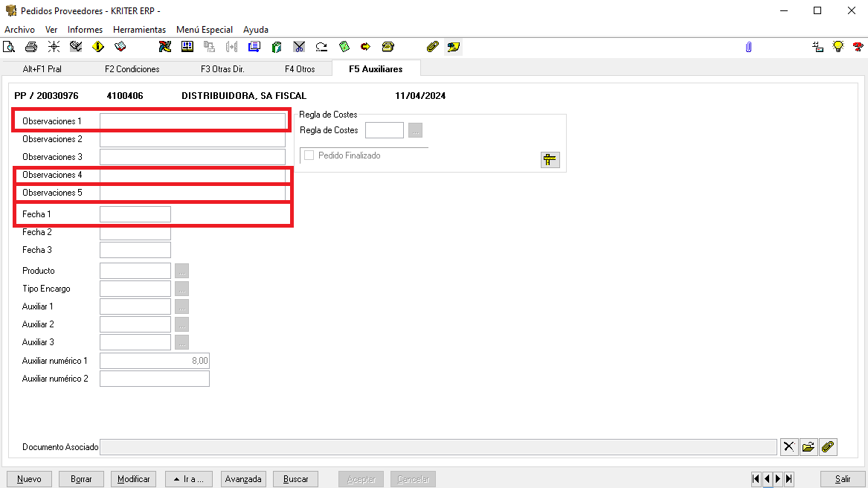Click the blue stacked documents toolbar icon
This screenshot has width=868, height=488.
click(254, 47)
